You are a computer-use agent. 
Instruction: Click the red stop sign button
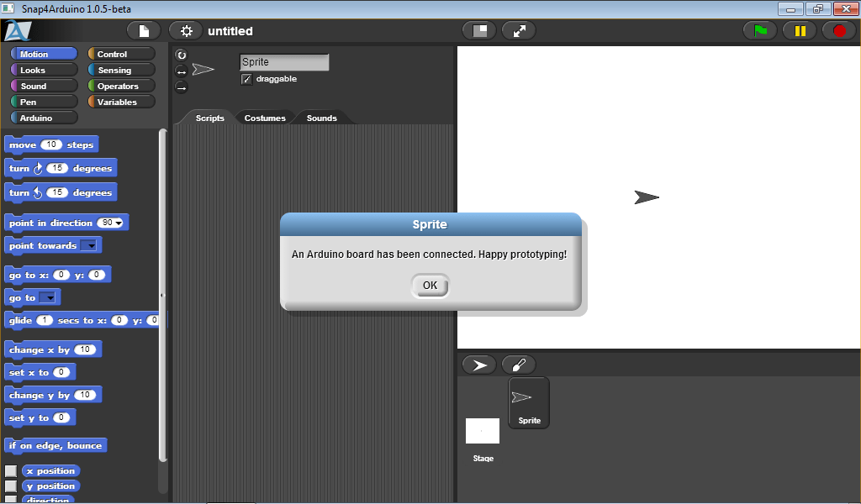(x=838, y=31)
